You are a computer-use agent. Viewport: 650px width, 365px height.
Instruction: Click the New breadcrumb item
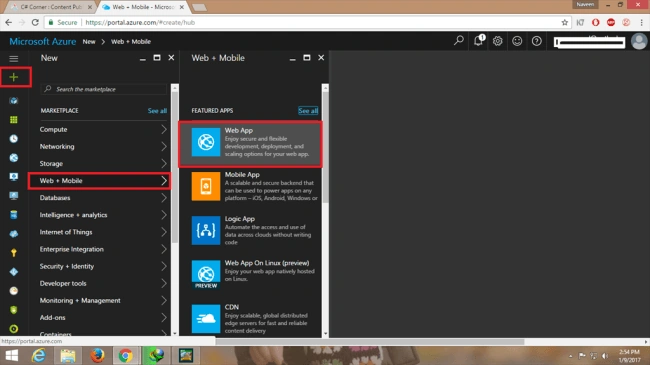(89, 41)
